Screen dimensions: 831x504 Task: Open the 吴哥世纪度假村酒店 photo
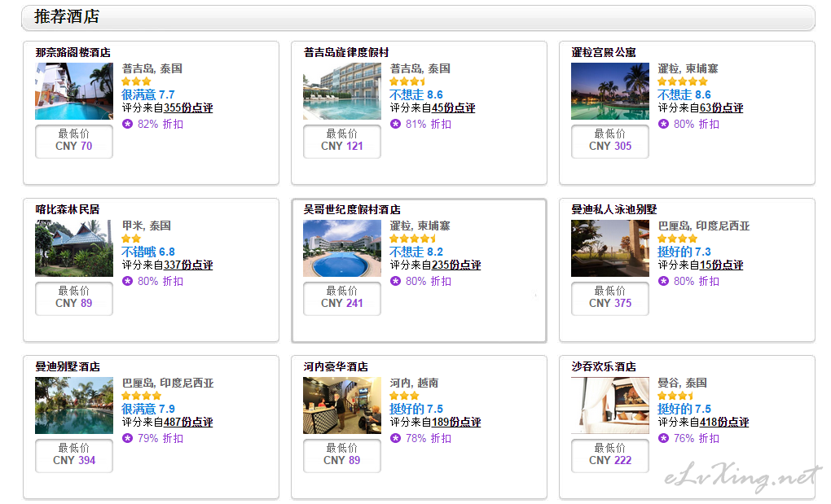[342, 248]
